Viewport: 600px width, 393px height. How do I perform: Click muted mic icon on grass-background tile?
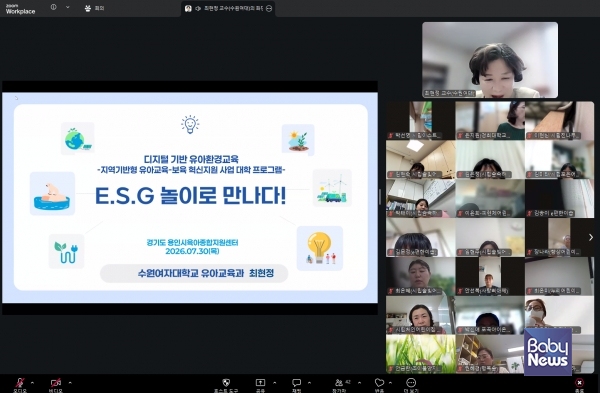[391, 369]
